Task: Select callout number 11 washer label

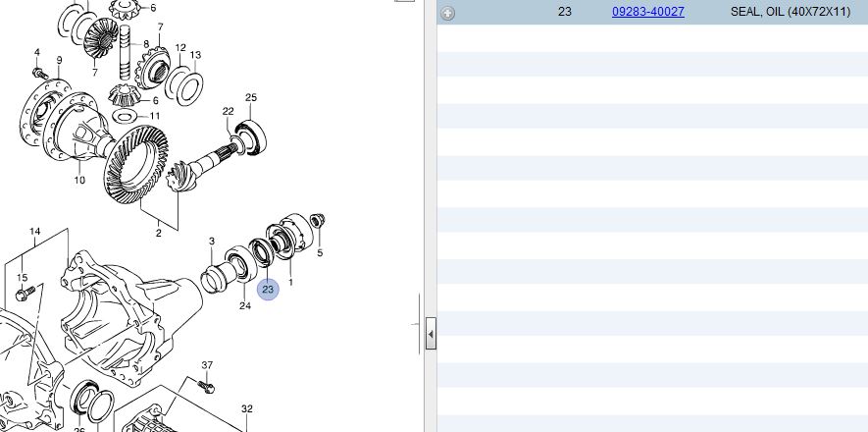Action: coord(155,116)
